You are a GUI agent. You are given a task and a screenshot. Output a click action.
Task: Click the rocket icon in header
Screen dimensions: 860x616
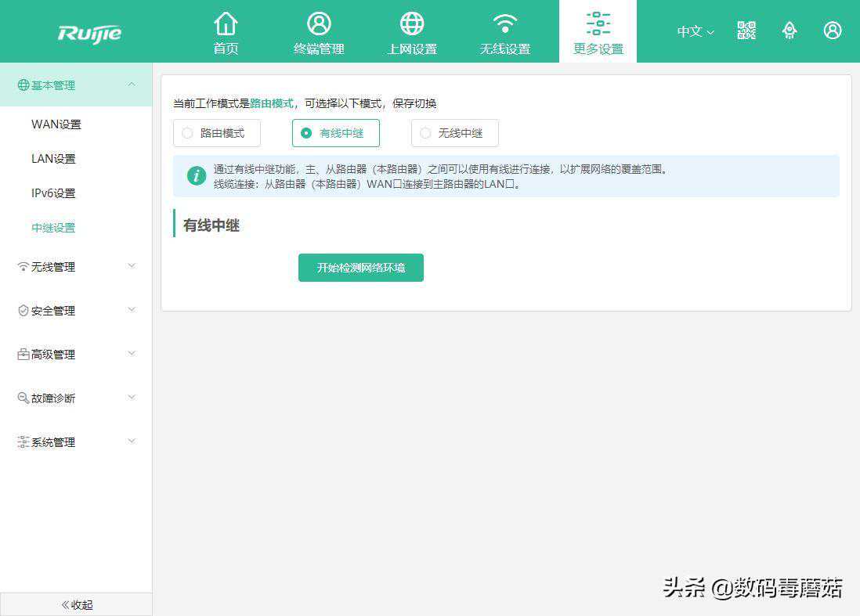(790, 31)
